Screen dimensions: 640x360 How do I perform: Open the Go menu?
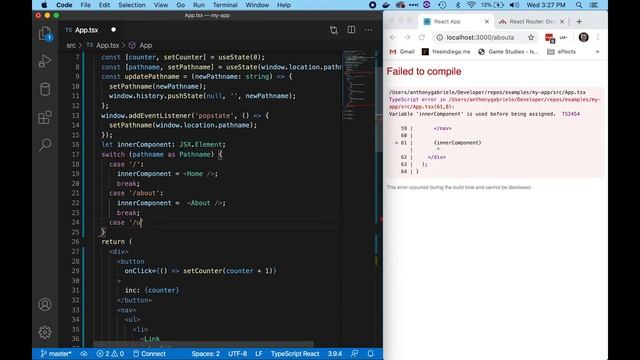180,5
